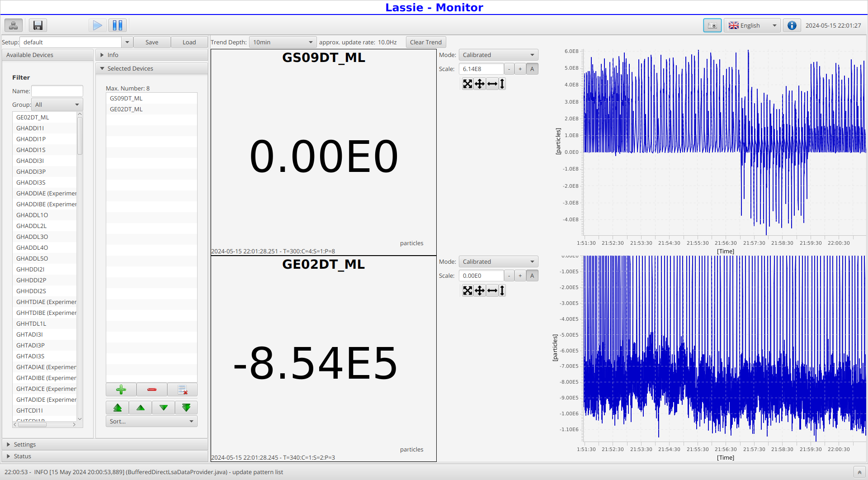Toggle auto scale A for GE02DT_ML
This screenshot has height=480, width=868.
click(532, 276)
